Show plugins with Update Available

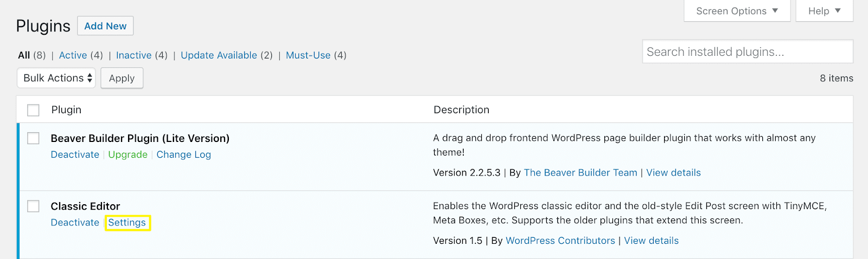[x=219, y=55]
